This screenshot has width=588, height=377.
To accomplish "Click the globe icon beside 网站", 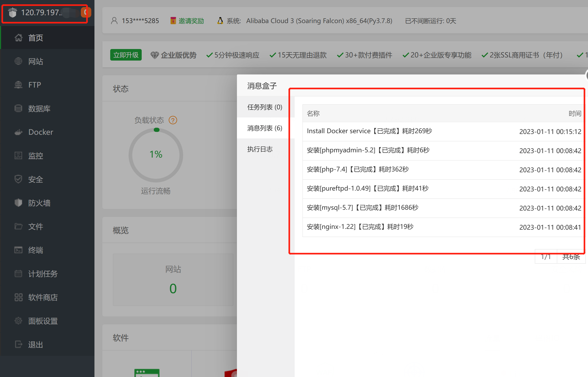I will point(18,61).
